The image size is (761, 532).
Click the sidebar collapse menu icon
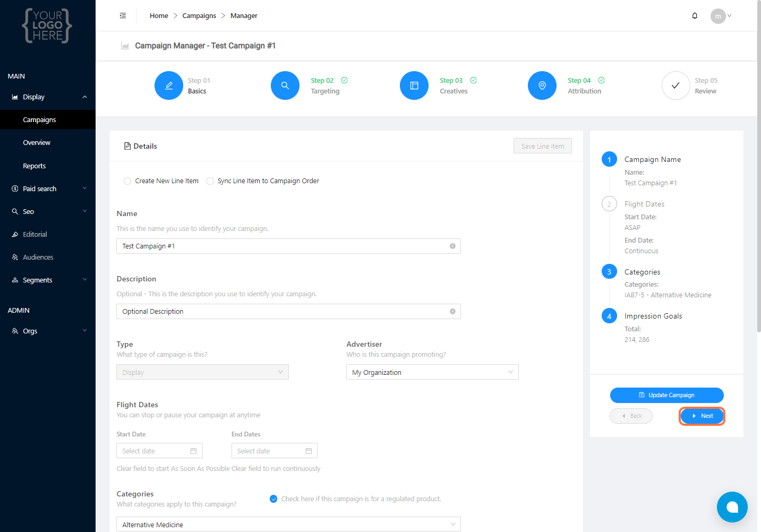[x=123, y=16]
